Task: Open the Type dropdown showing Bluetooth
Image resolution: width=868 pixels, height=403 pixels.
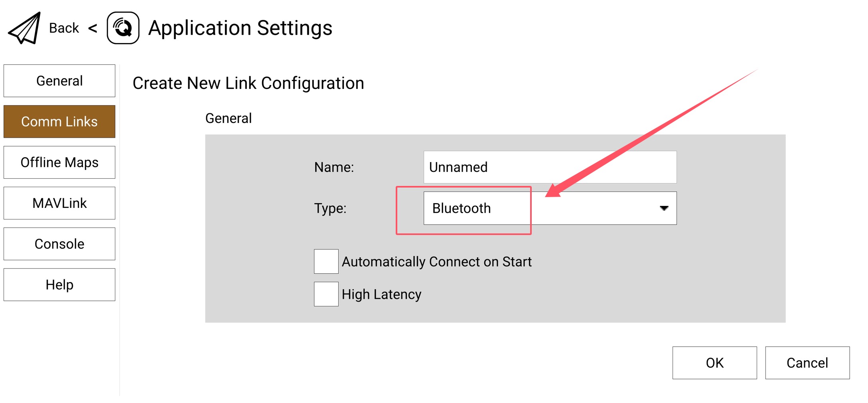Action: coord(550,208)
